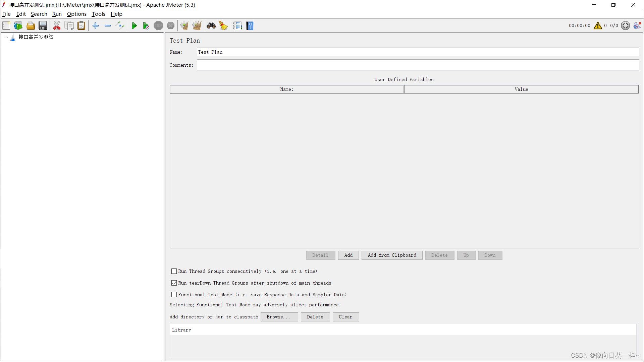Enable Run Thread Groups consecutively checkbox
Viewport: 644px width, 362px height.
(x=174, y=271)
